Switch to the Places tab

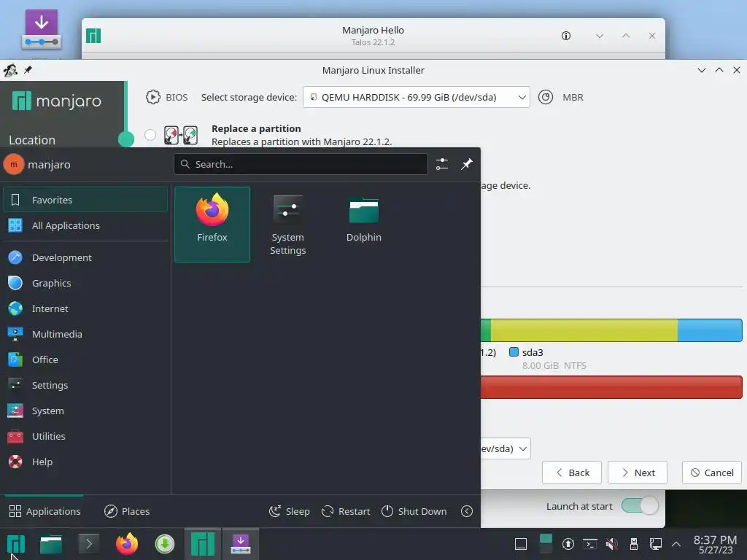click(x=127, y=511)
